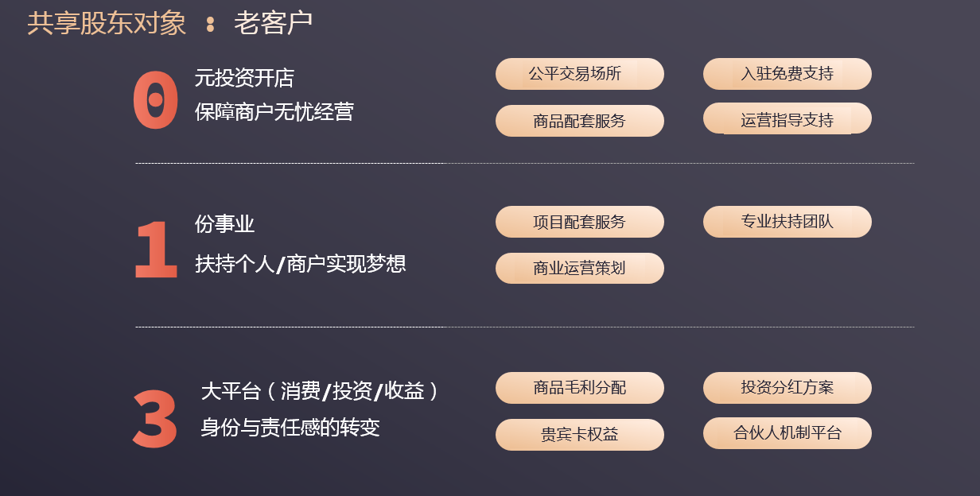
Task: Select the 商业运营策划 button
Action: pos(580,268)
